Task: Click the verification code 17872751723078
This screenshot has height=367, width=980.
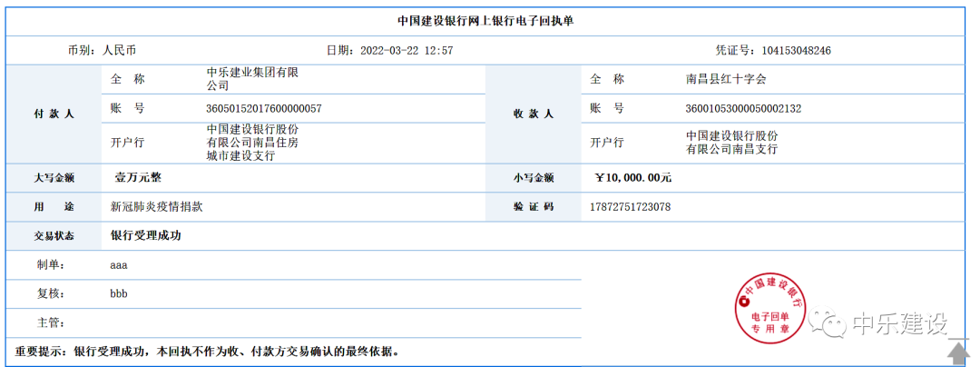Action: coord(631,207)
